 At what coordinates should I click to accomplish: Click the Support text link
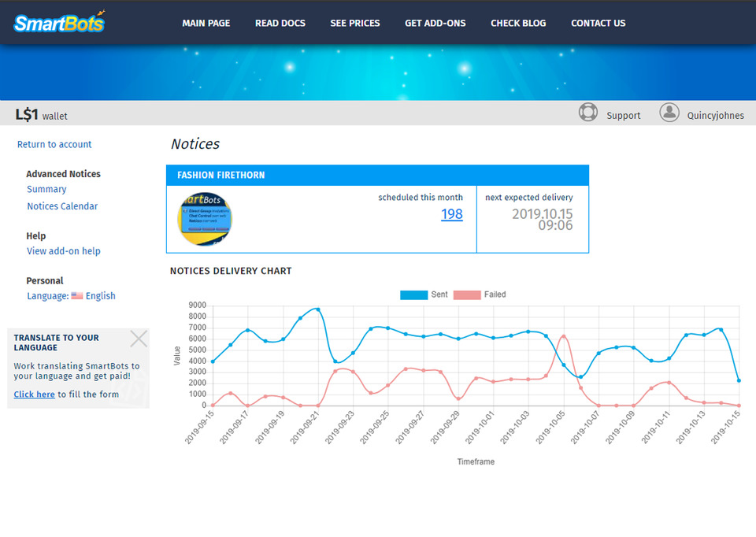pyautogui.click(x=623, y=115)
